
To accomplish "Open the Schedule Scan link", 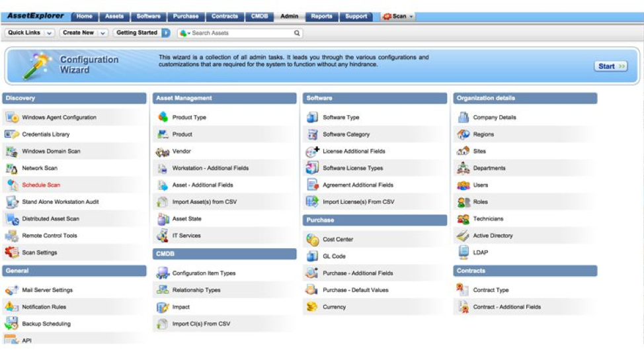I will (x=41, y=185).
